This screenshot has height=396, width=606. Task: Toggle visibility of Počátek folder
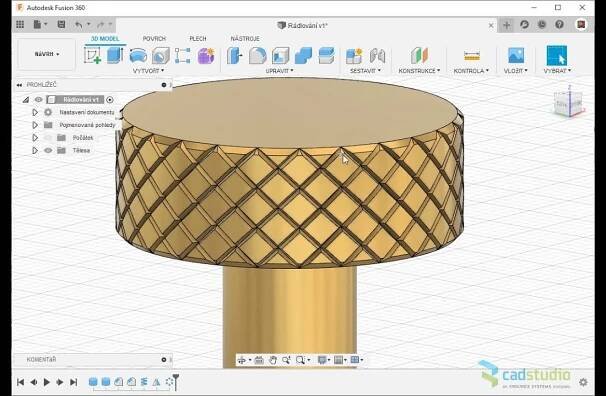click(x=48, y=138)
